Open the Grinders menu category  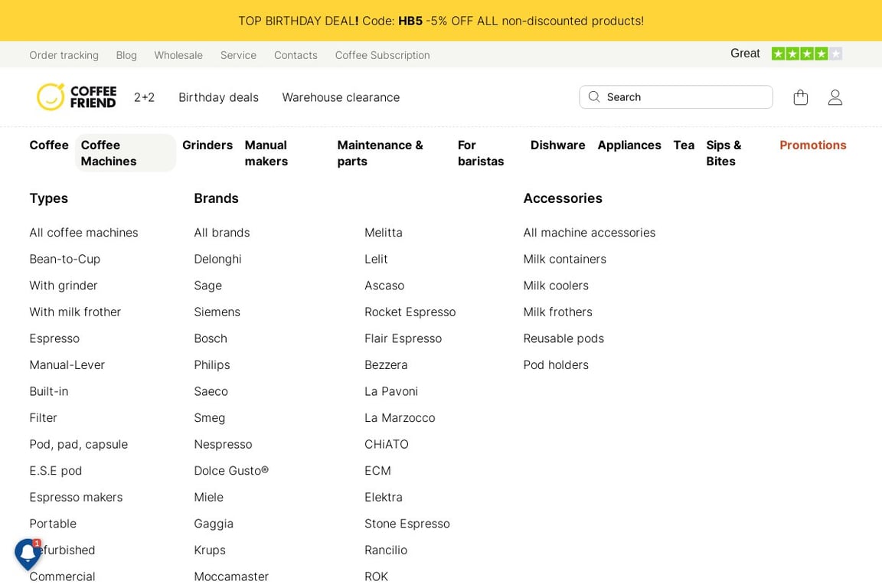point(207,145)
